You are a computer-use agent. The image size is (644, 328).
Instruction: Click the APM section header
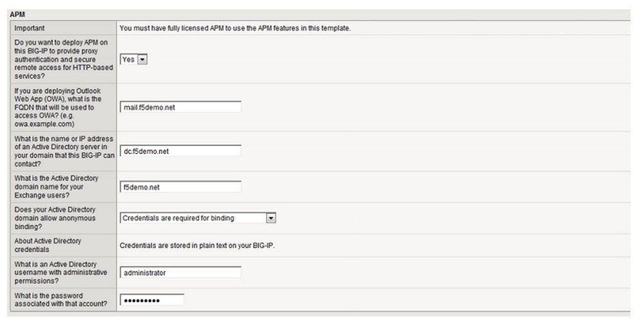(17, 14)
